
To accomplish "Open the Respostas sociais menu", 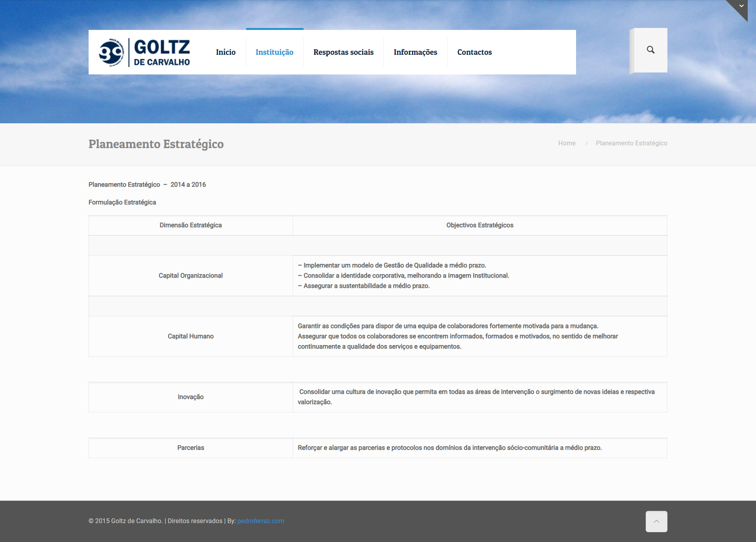I will [343, 52].
